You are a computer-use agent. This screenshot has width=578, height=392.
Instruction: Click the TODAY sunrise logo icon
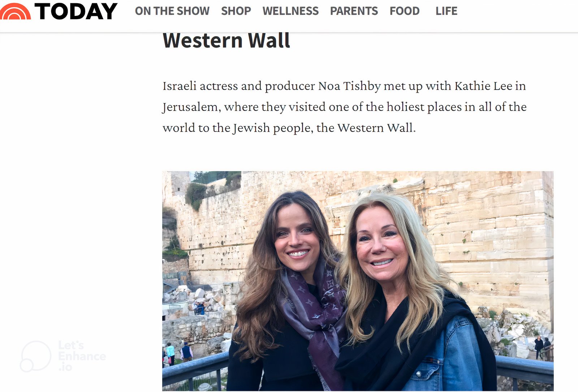[x=15, y=11]
